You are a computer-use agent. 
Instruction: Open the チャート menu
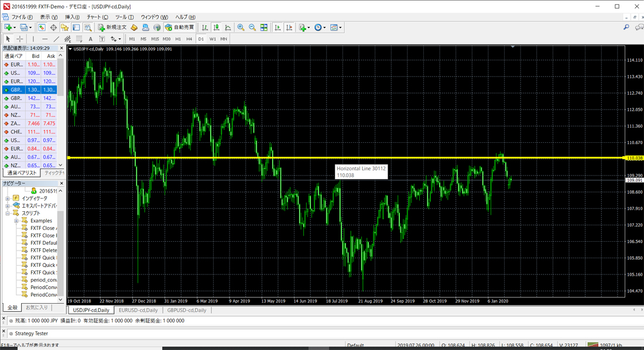click(x=97, y=17)
